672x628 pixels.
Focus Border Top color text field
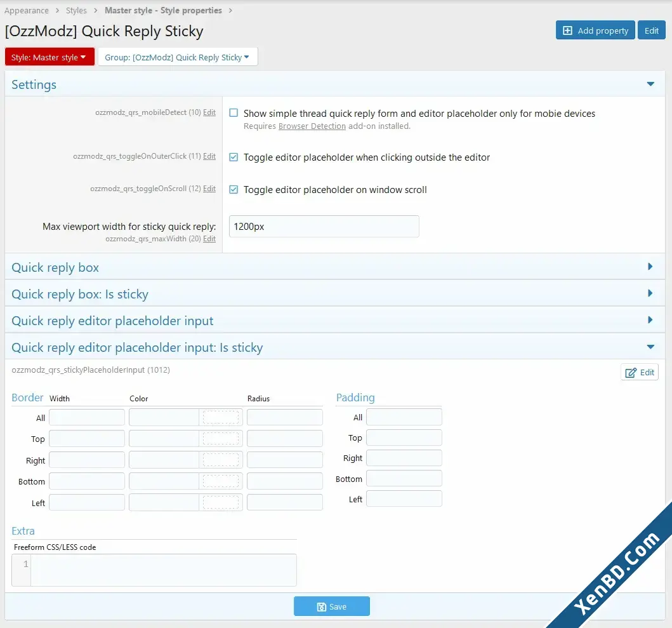pyautogui.click(x=164, y=438)
